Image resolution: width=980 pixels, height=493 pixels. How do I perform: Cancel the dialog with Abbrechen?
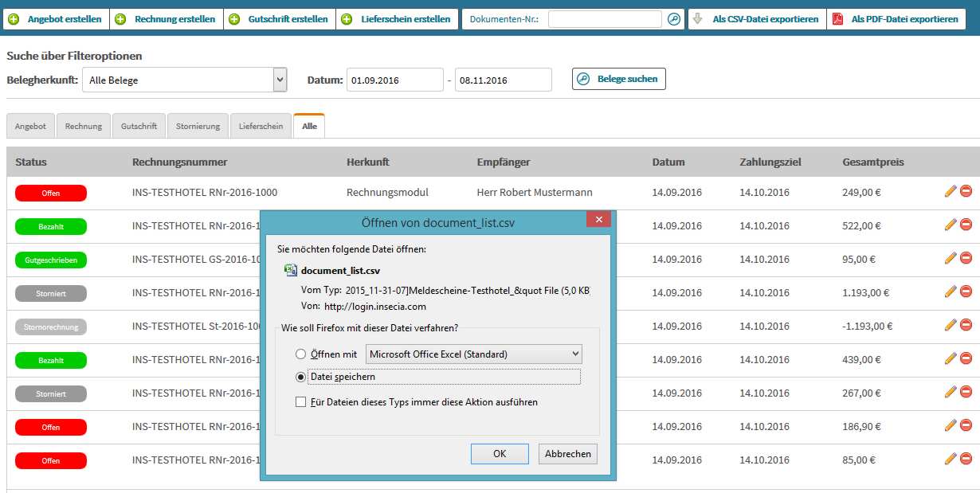[568, 454]
